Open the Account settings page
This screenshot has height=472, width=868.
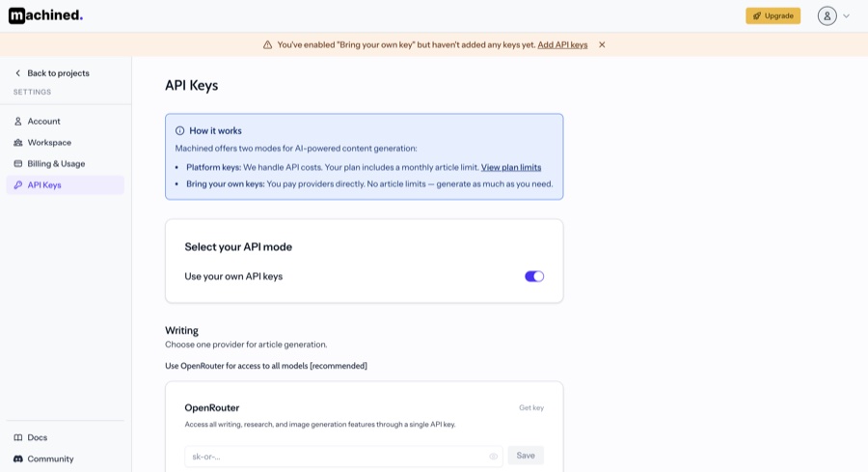(43, 121)
